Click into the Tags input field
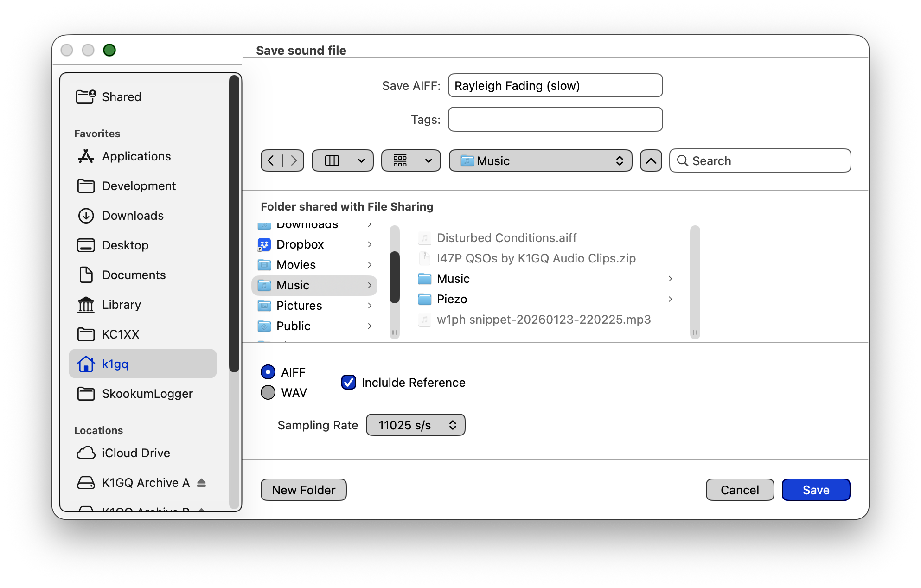The height and width of the screenshot is (588, 921). pos(555,120)
